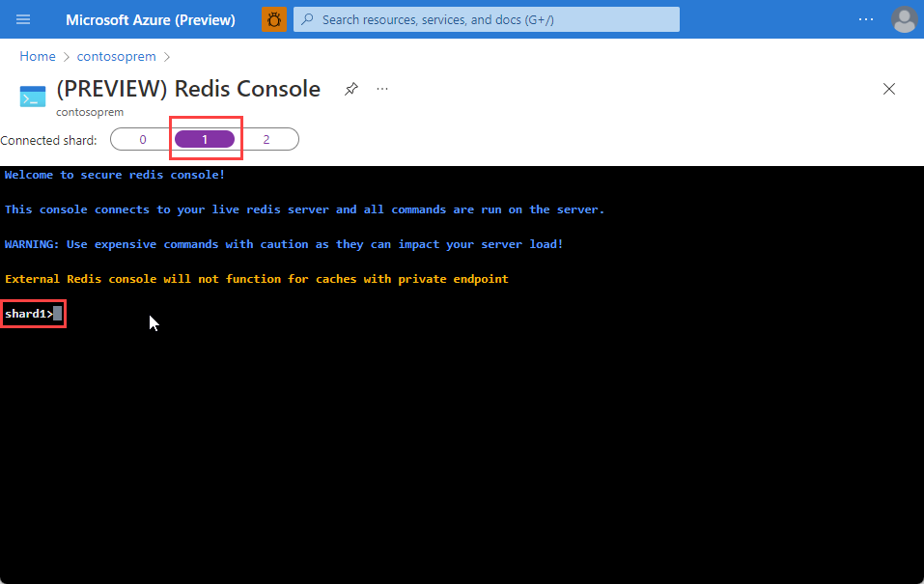Click the Microsoft Azure (Preview) header text
The width and height of the screenshot is (924, 584).
tap(151, 19)
